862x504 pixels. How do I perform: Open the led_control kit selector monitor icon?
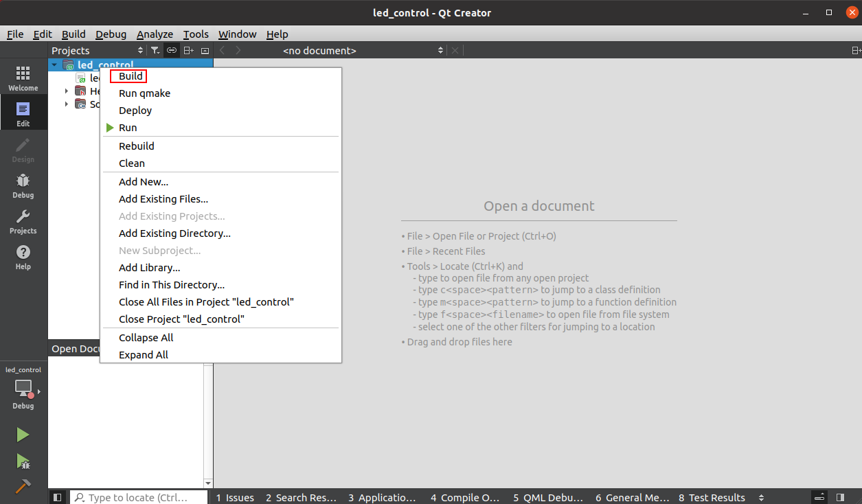pos(23,389)
